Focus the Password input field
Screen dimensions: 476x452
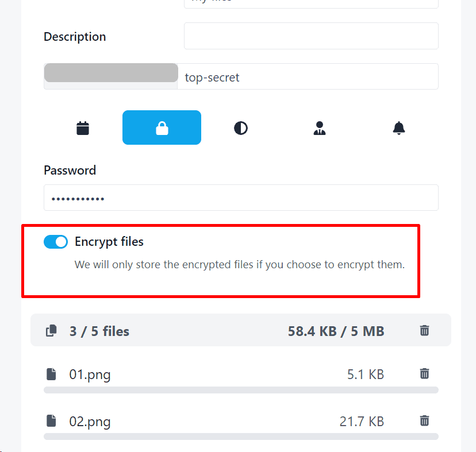(x=241, y=198)
